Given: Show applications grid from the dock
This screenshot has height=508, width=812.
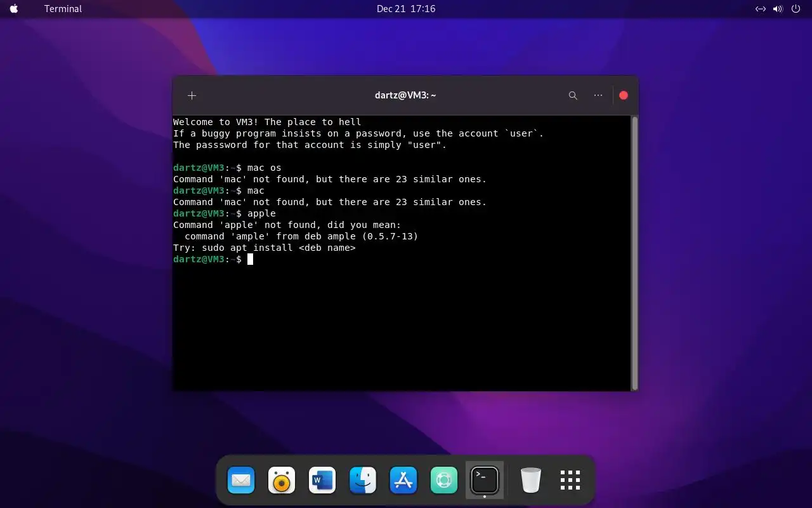Looking at the screenshot, I should click(x=570, y=480).
